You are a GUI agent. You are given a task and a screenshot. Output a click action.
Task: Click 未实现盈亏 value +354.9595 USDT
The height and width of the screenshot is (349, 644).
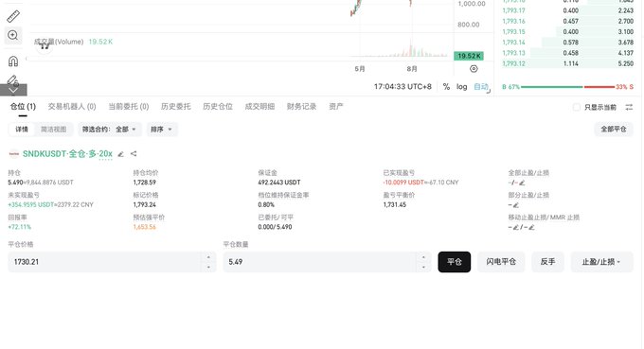point(31,204)
